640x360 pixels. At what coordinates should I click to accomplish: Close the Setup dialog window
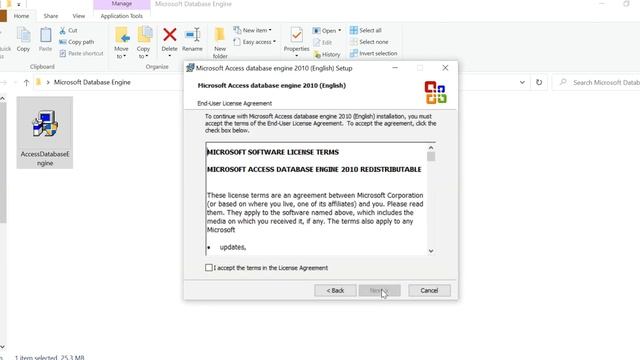click(x=445, y=68)
